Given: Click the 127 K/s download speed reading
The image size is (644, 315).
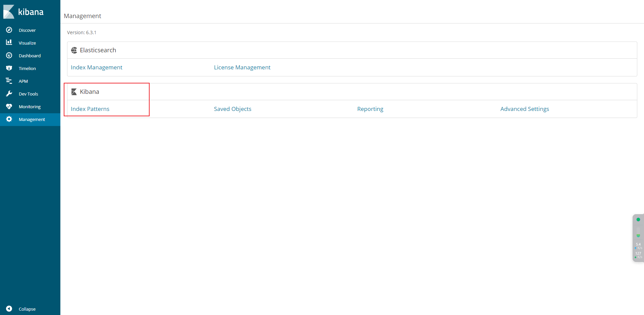Looking at the screenshot, I should click(638, 255).
